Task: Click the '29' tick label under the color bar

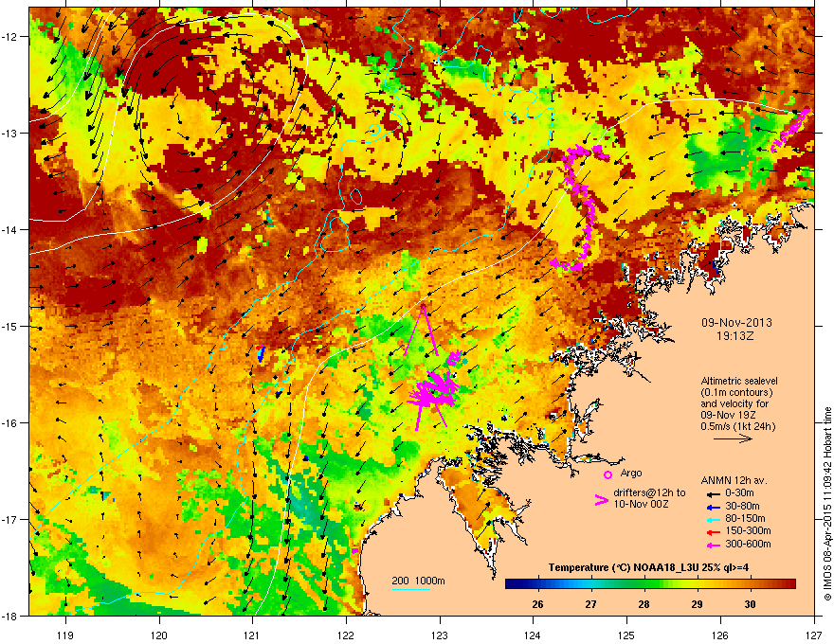Action: click(697, 604)
